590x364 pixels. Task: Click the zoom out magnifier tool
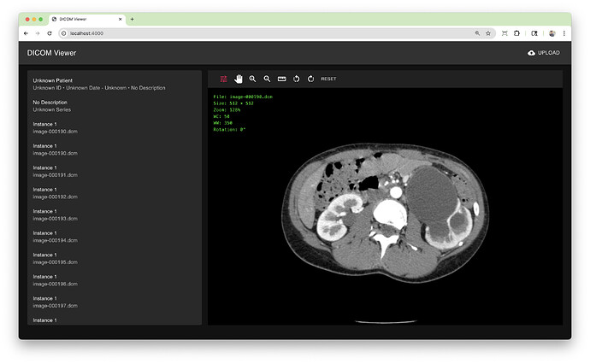pyautogui.click(x=267, y=79)
